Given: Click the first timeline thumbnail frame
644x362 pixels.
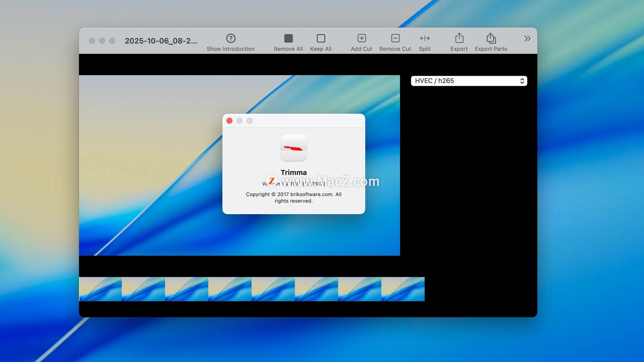Looking at the screenshot, I should (x=100, y=289).
